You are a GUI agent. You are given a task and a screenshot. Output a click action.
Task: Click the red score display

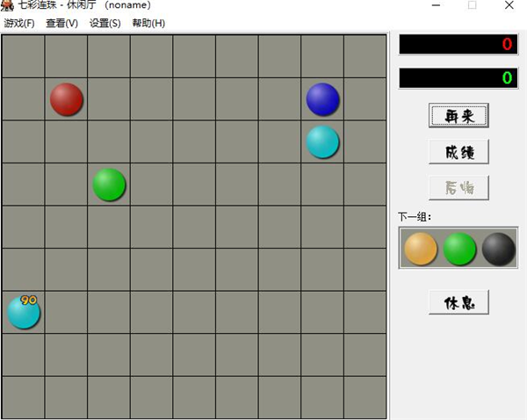(458, 44)
